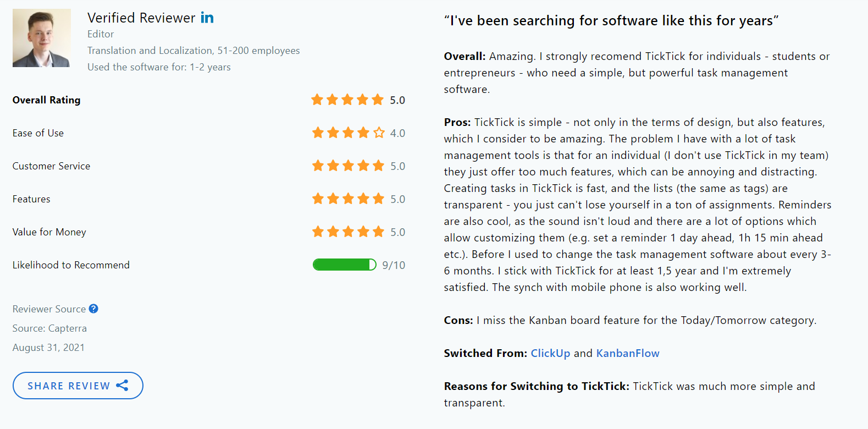Click the LinkedIn icon next to Verified Reviewer
This screenshot has height=429, width=868.
208,18
